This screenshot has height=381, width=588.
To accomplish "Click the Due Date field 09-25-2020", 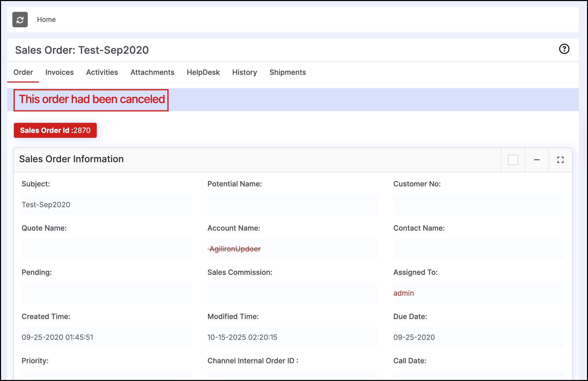I will point(414,337).
